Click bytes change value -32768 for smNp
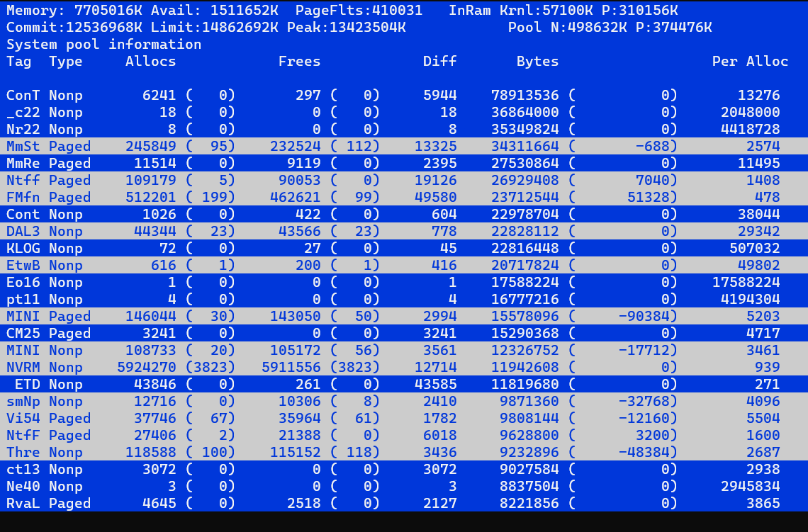808x532 pixels. coord(644,401)
